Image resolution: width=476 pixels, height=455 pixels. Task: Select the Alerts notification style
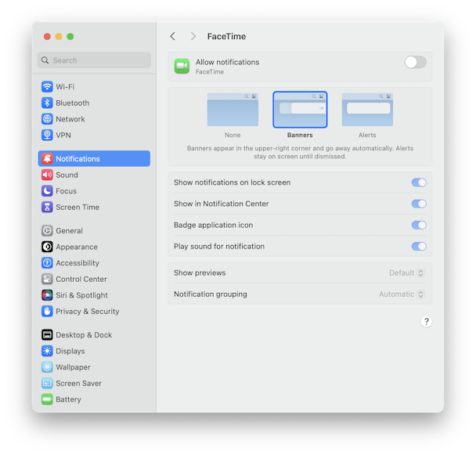pos(367,110)
